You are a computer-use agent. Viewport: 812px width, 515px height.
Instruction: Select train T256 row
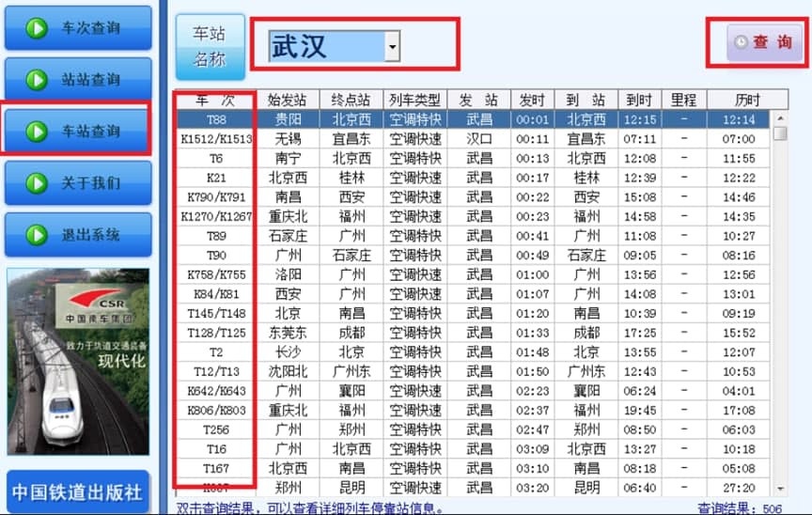point(473,430)
